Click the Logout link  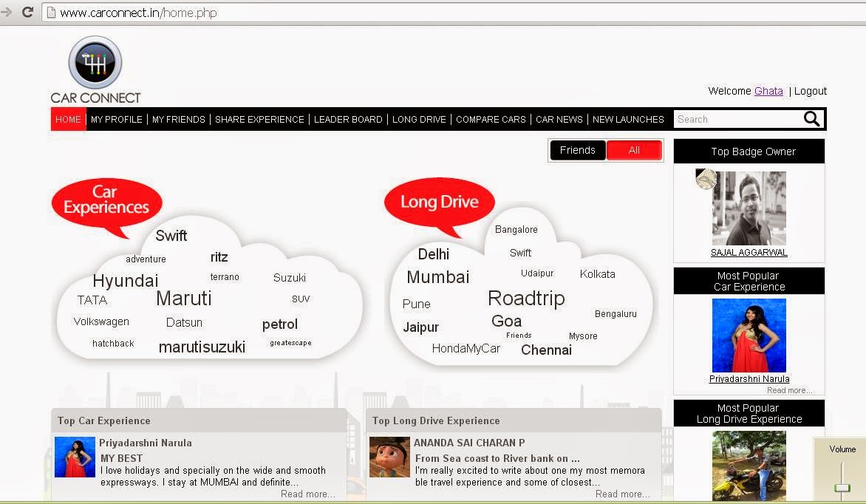point(811,91)
